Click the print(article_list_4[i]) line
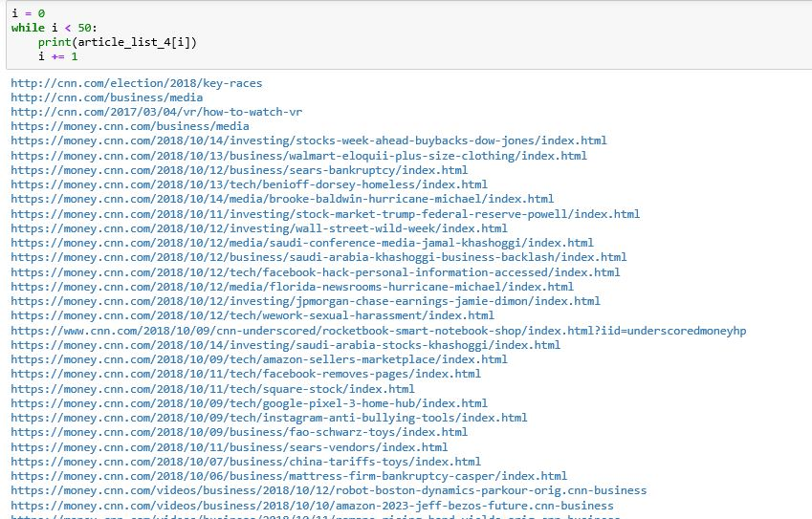Viewport: 812px width, 519px height. pos(117,42)
